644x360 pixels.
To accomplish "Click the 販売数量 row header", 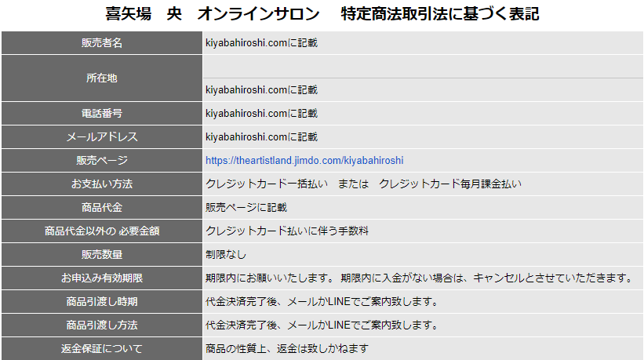I will [x=102, y=255].
